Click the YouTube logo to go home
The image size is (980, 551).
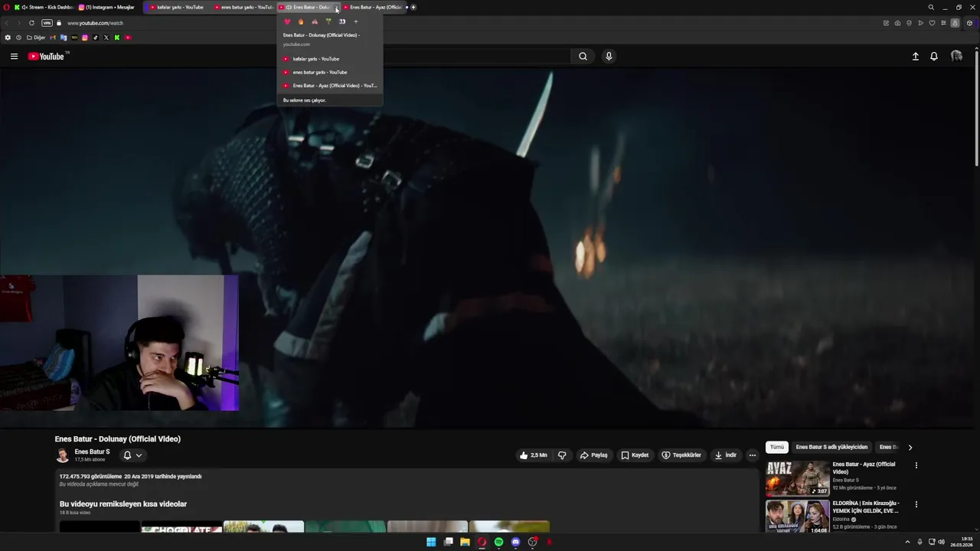(47, 56)
